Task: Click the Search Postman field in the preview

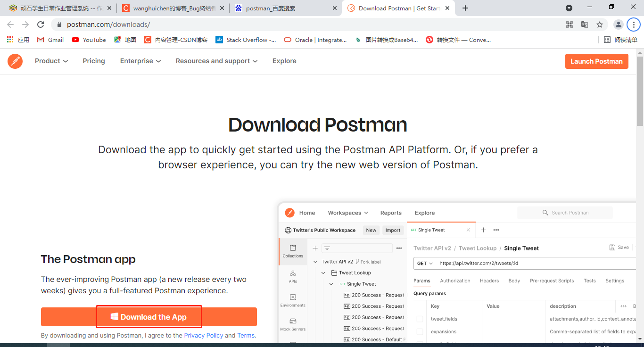Action: coord(565,213)
